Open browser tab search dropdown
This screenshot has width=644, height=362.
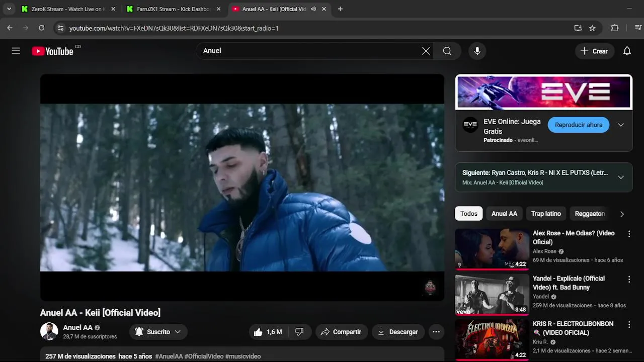[x=9, y=9]
